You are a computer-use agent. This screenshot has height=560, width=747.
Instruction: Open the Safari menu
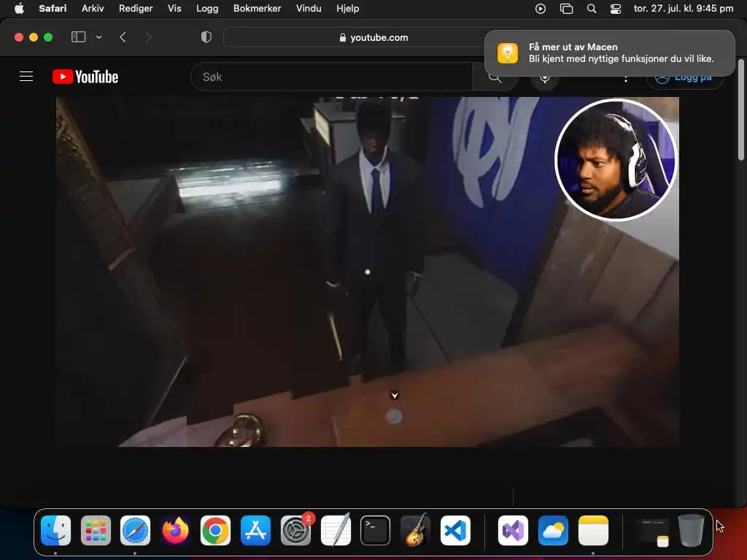pos(53,8)
